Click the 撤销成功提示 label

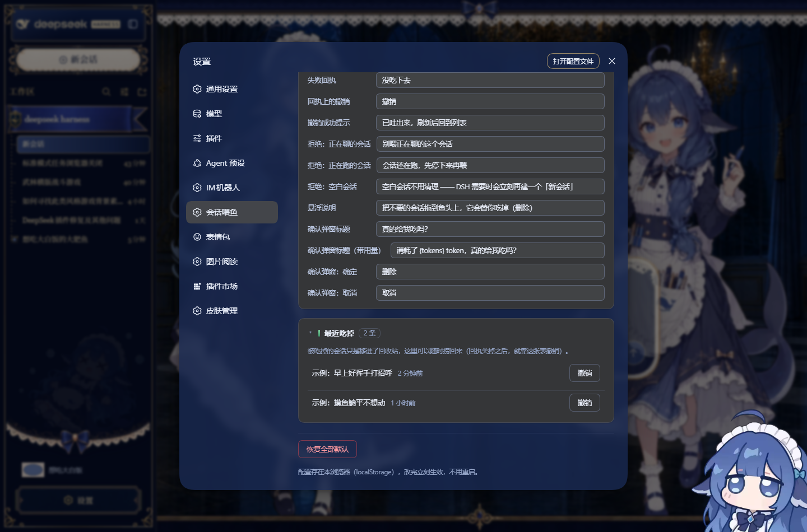click(x=328, y=123)
